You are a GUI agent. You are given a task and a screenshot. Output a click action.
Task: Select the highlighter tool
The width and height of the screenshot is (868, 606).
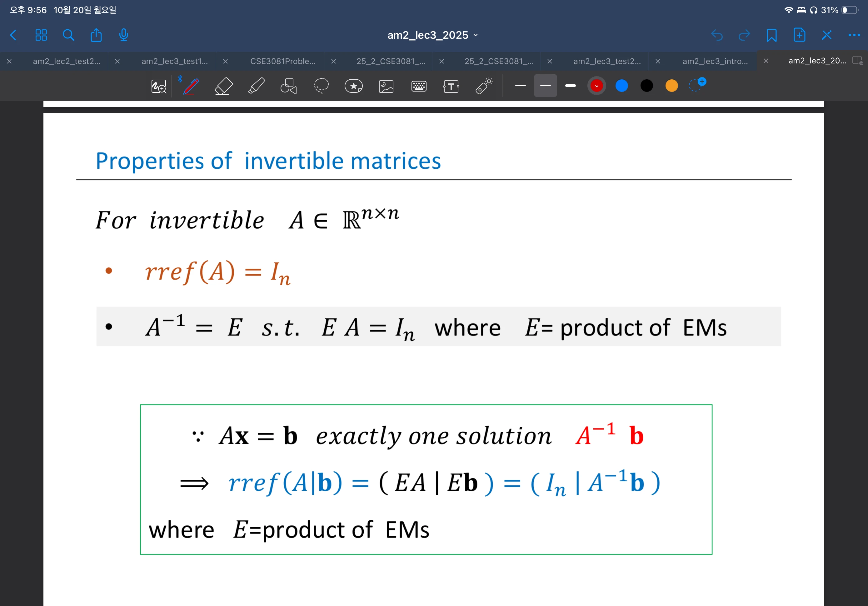click(x=256, y=86)
